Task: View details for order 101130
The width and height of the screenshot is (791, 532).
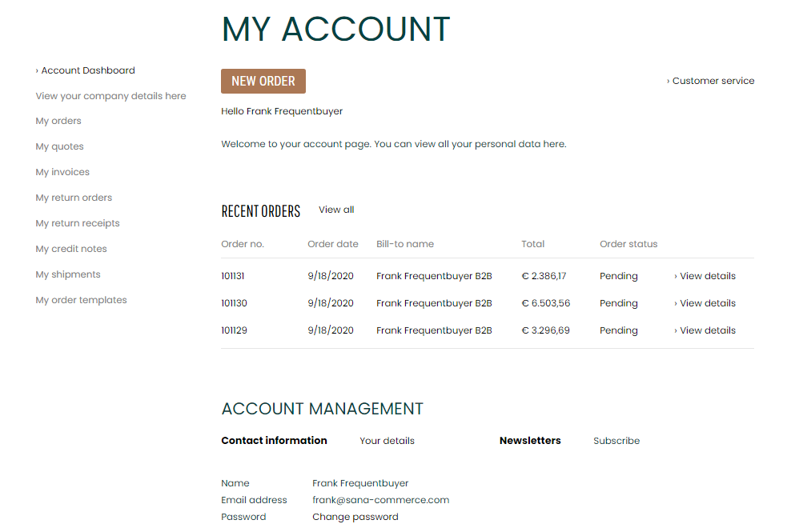Action: click(x=705, y=303)
